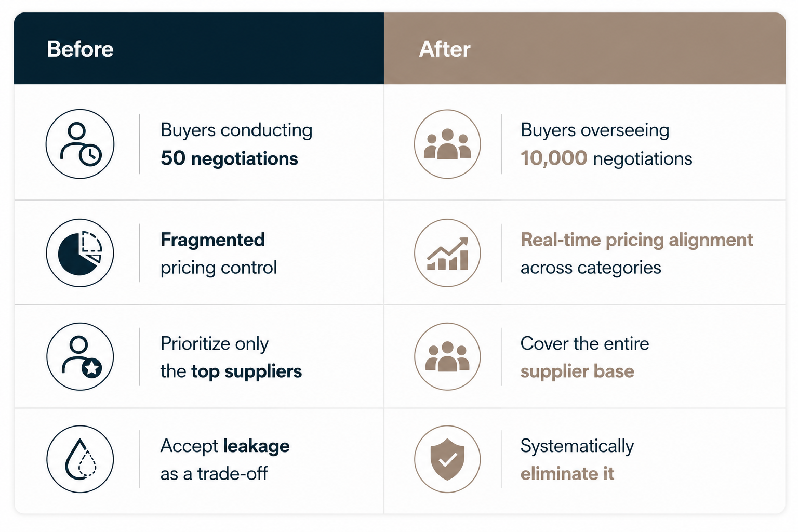Click the group icon beside supplier base
This screenshot has width=798, height=532.
447,356
